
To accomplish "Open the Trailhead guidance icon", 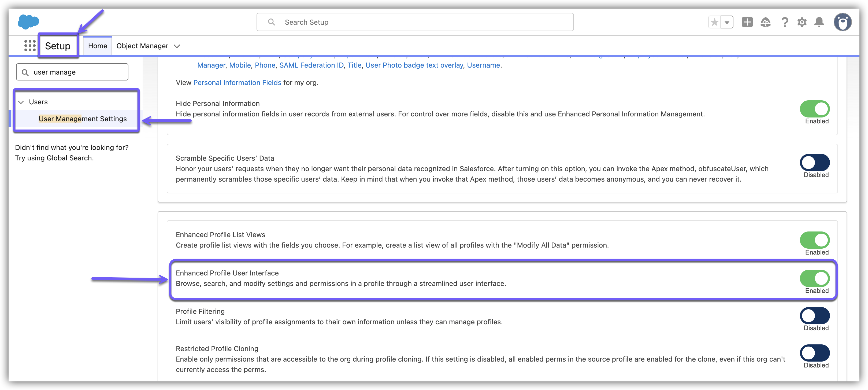I will [x=765, y=22].
